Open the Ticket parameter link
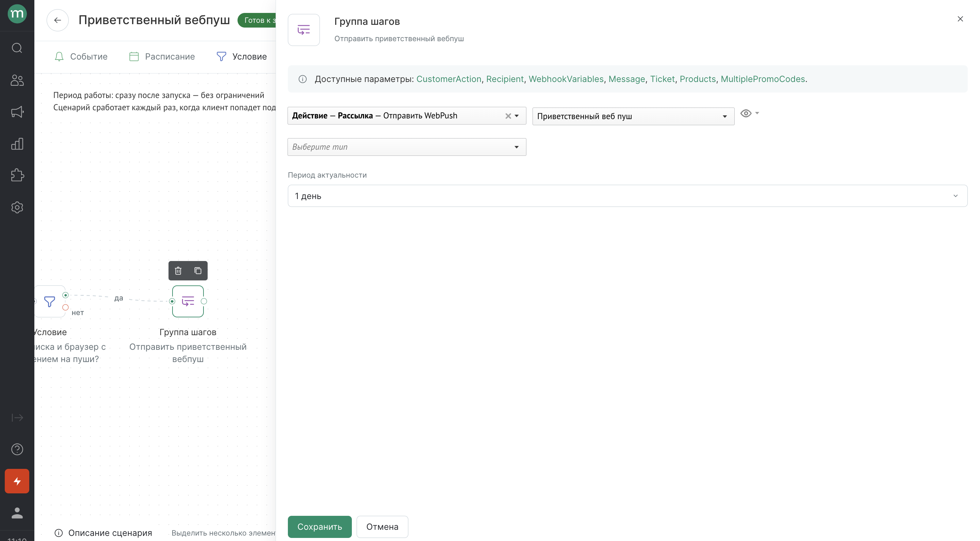 coord(662,79)
